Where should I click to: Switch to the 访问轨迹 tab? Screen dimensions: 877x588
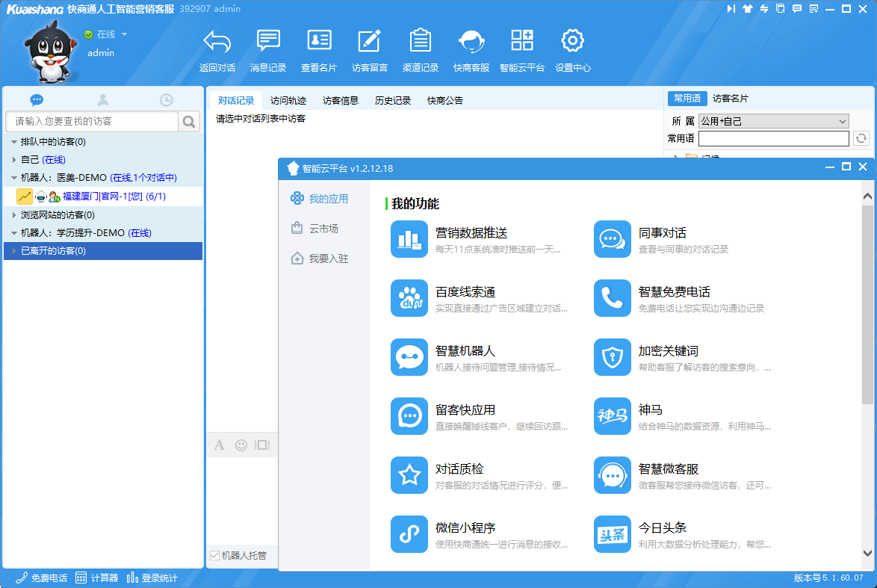(288, 101)
